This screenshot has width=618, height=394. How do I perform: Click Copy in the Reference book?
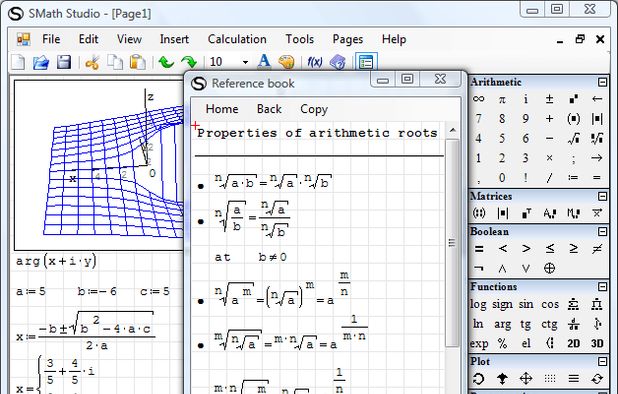point(314,109)
